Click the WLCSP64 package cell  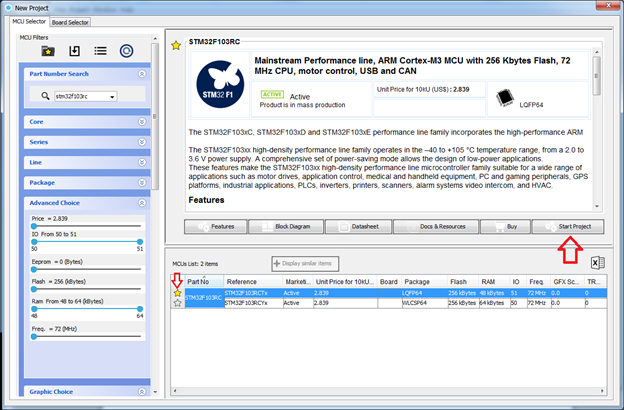point(424,303)
